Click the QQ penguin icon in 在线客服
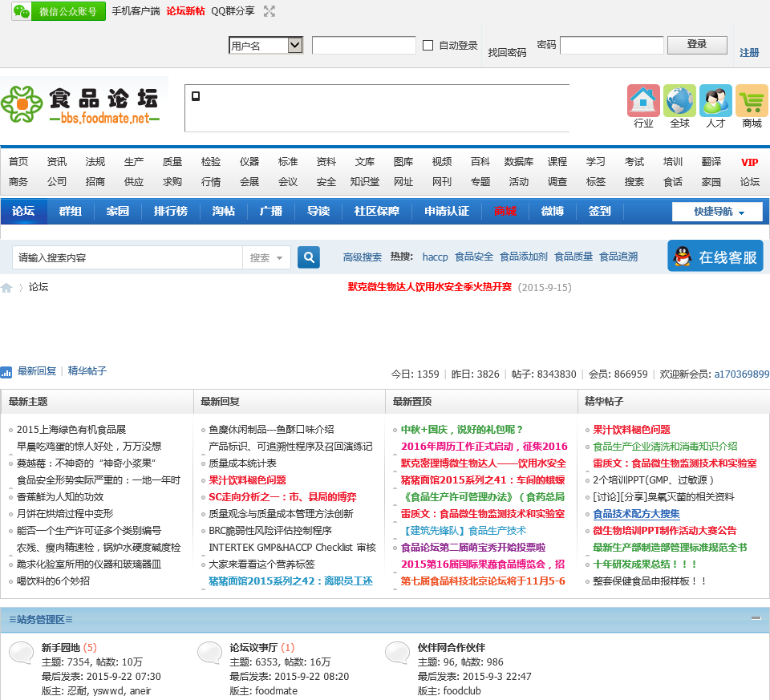The image size is (770, 700). [x=682, y=257]
